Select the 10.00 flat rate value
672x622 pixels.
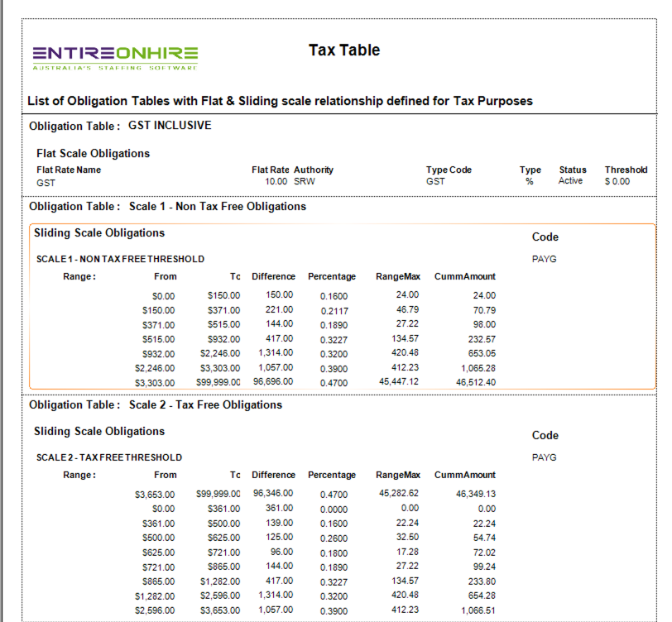coord(276,181)
